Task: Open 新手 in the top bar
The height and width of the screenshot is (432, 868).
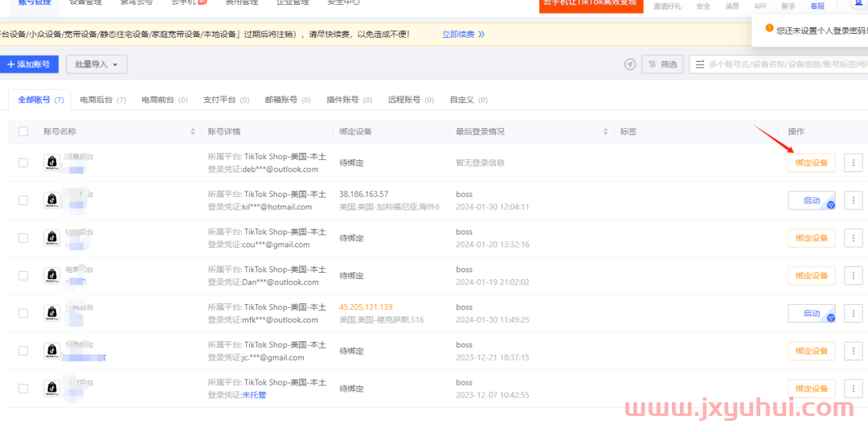Action: (788, 6)
